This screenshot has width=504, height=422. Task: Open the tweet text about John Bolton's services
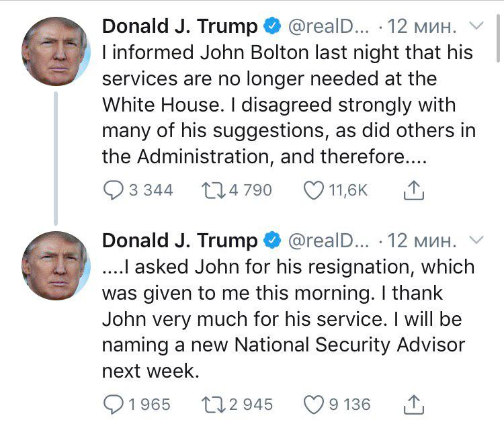point(288,104)
